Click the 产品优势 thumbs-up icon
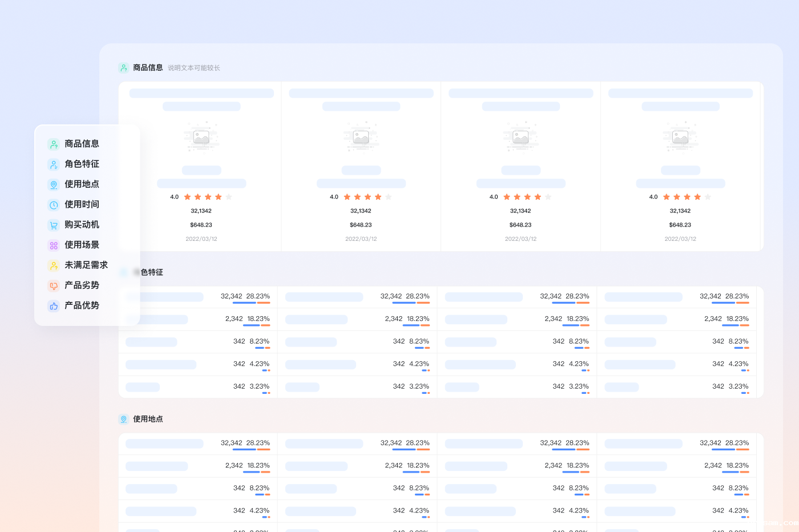 [x=54, y=306]
